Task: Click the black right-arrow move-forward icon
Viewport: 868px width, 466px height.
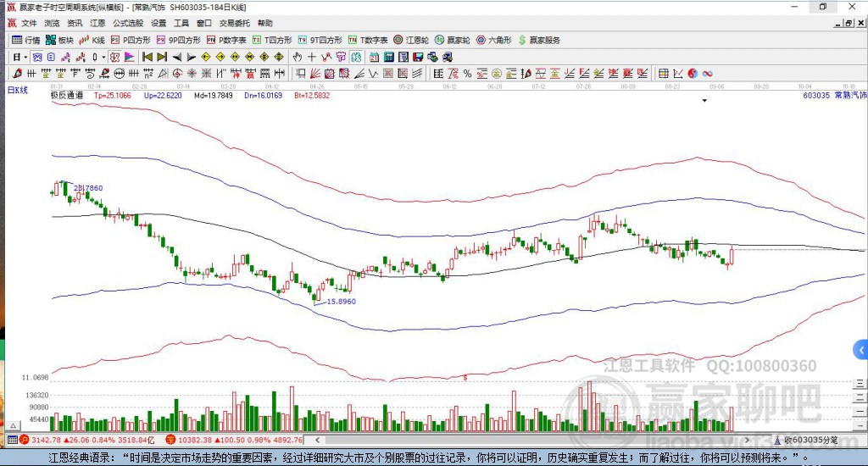Action: (x=192, y=57)
